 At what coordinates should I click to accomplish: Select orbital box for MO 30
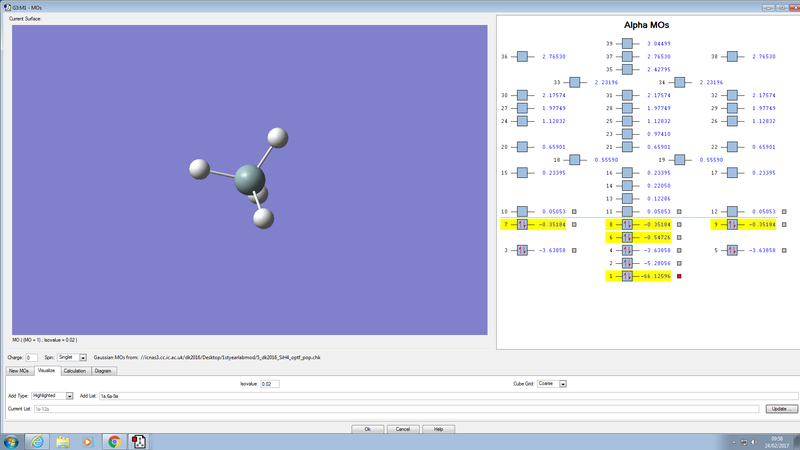[522, 95]
